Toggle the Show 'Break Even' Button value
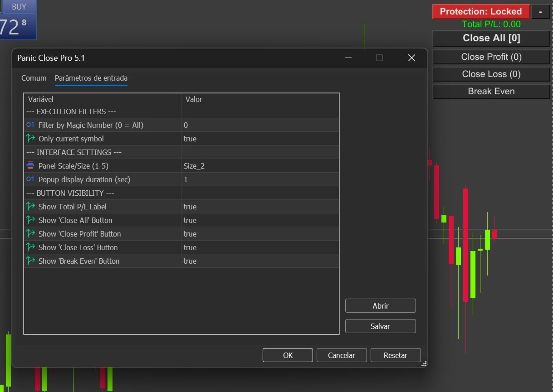 point(260,261)
